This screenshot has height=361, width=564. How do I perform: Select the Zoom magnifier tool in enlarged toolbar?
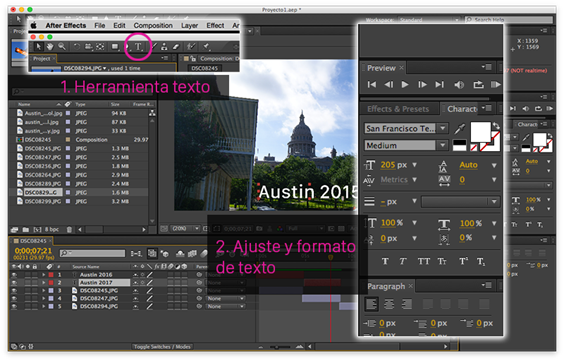tap(62, 46)
